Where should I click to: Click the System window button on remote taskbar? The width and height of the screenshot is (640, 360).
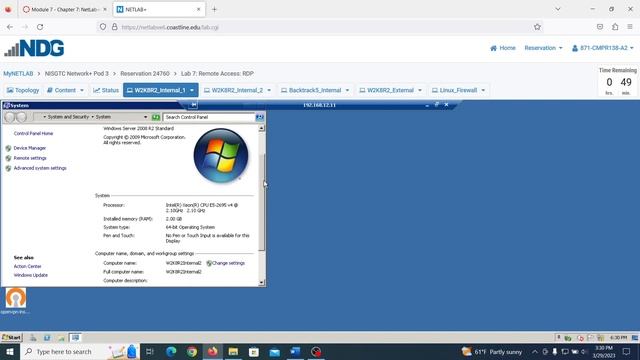pos(75,338)
